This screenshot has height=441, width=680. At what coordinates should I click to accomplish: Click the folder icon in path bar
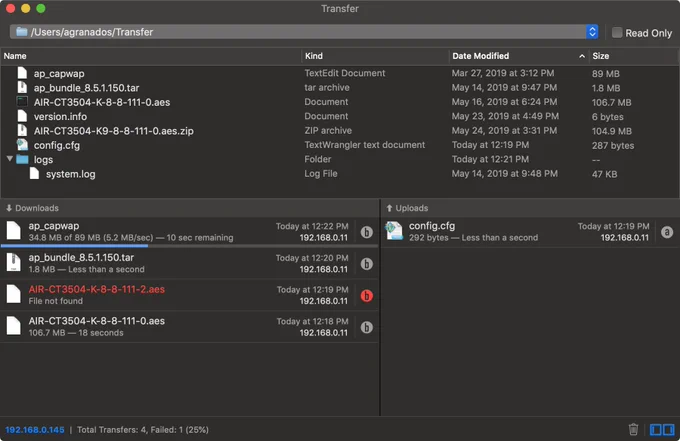point(22,32)
